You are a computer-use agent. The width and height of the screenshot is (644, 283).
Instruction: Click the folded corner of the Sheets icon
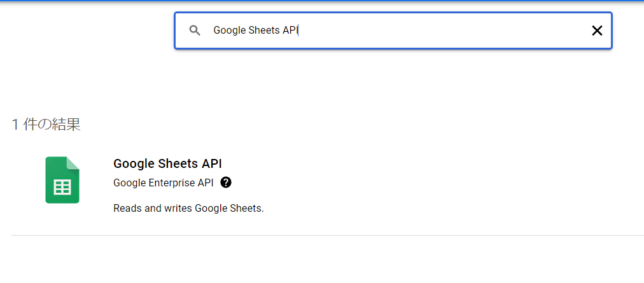pyautogui.click(x=73, y=163)
